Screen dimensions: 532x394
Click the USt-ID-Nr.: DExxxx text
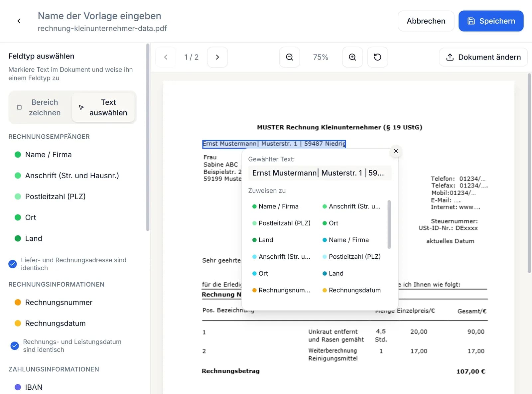point(448,228)
